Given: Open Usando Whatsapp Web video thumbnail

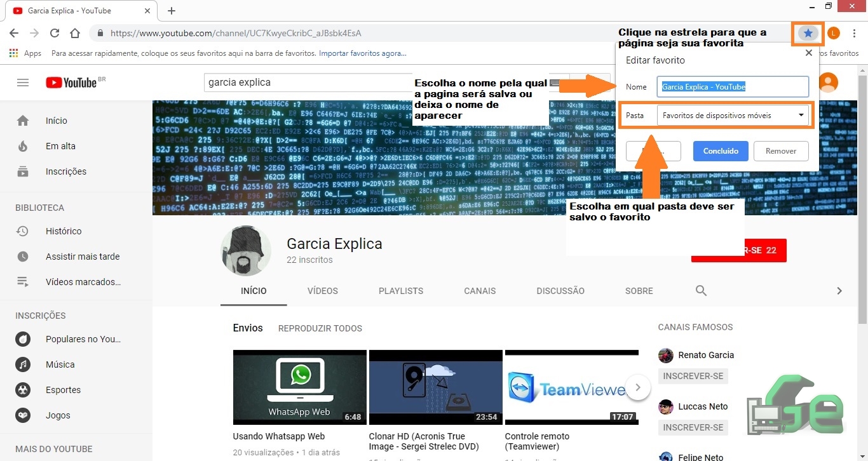Looking at the screenshot, I should (299, 387).
